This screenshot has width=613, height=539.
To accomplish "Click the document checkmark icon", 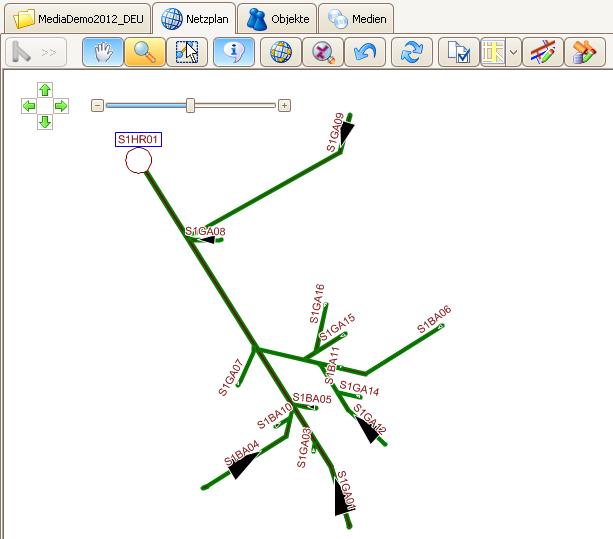I will 459,52.
